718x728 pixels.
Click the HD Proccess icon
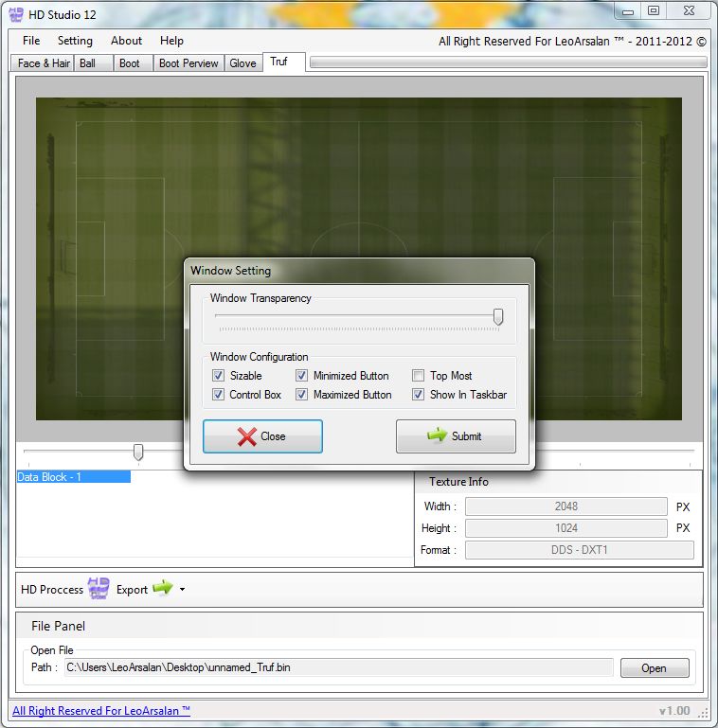(99, 589)
